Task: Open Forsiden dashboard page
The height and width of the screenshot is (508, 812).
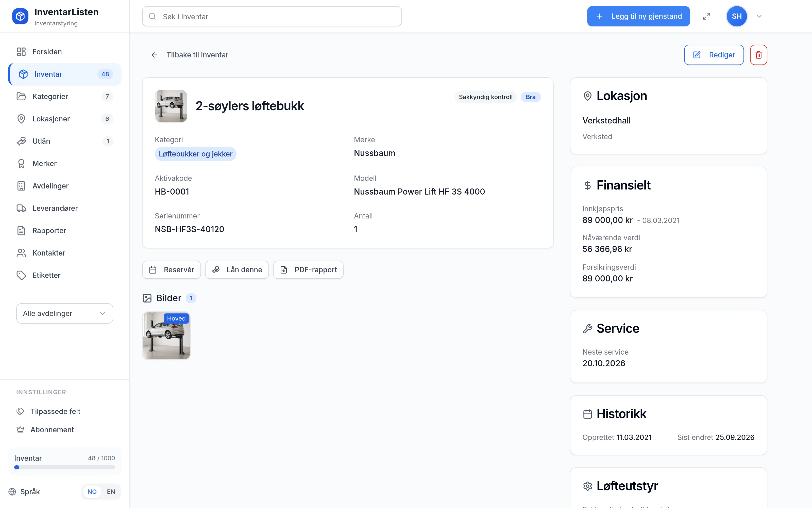Action: [64, 52]
